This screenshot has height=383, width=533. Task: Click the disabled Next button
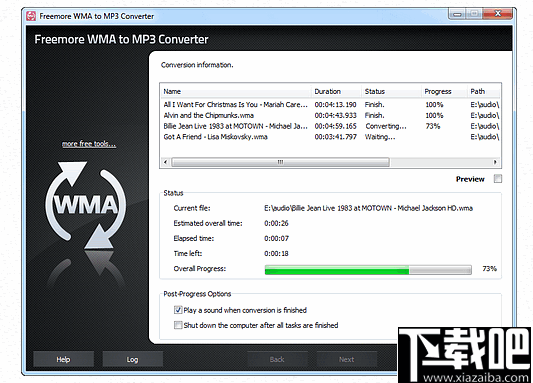(346, 359)
